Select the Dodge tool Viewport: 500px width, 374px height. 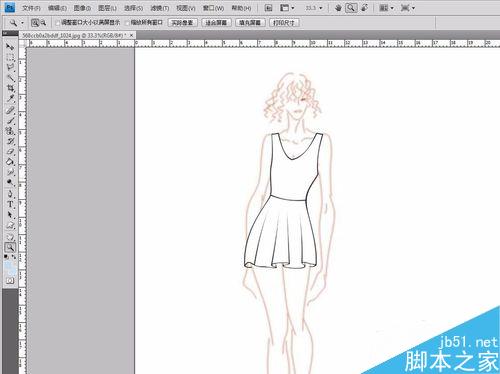click(x=10, y=183)
